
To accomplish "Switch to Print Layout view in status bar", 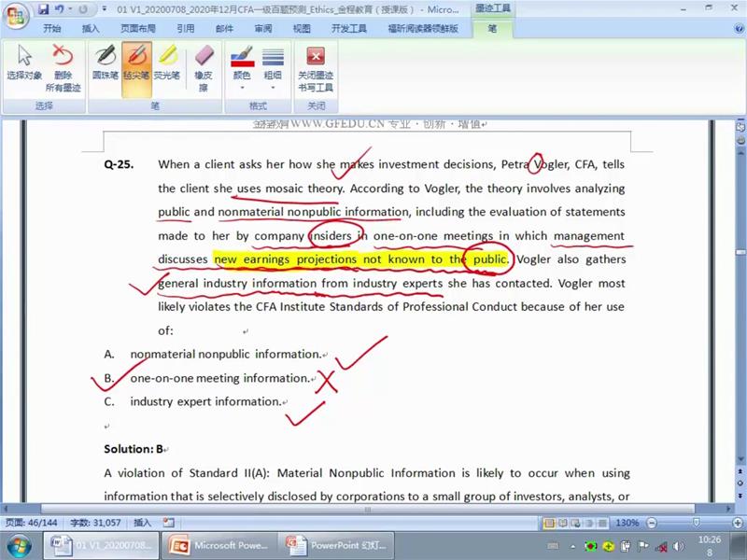I will click(x=550, y=523).
